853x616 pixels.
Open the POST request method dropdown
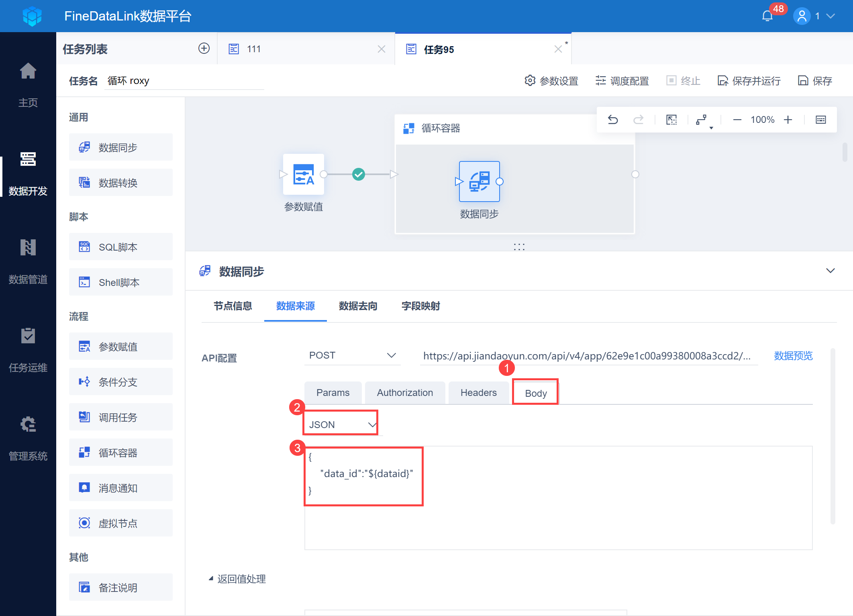tap(352, 355)
